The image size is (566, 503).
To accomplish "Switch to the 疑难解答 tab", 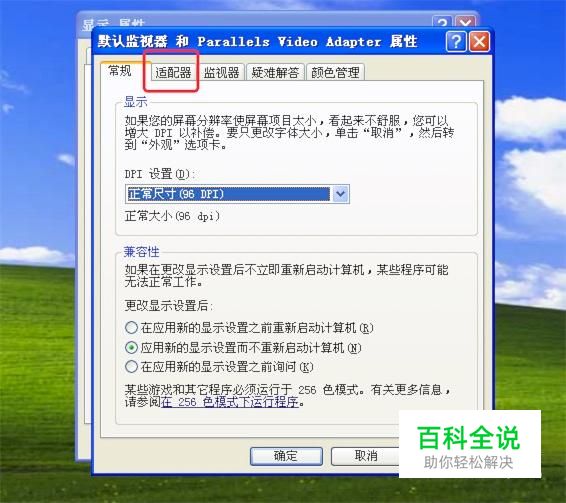I will click(x=275, y=73).
